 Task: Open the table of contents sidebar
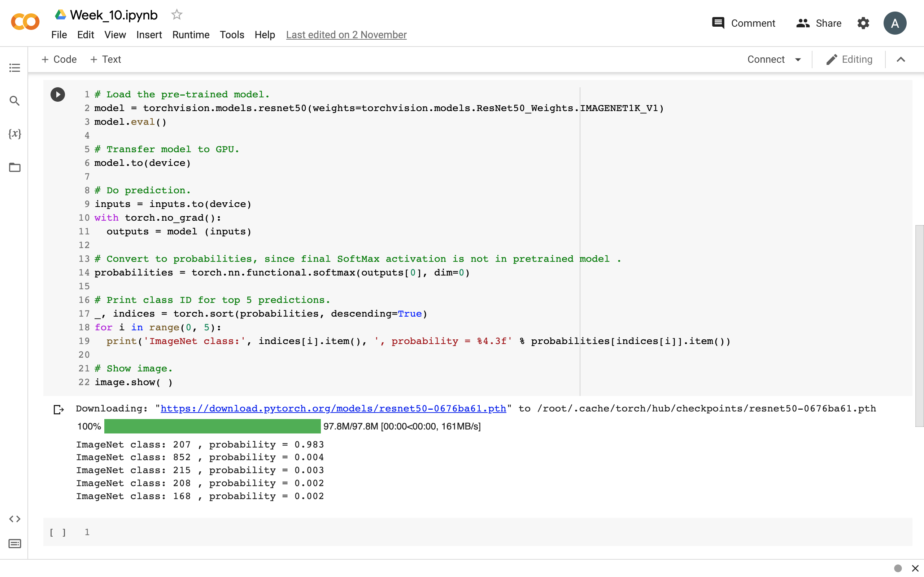coord(14,67)
